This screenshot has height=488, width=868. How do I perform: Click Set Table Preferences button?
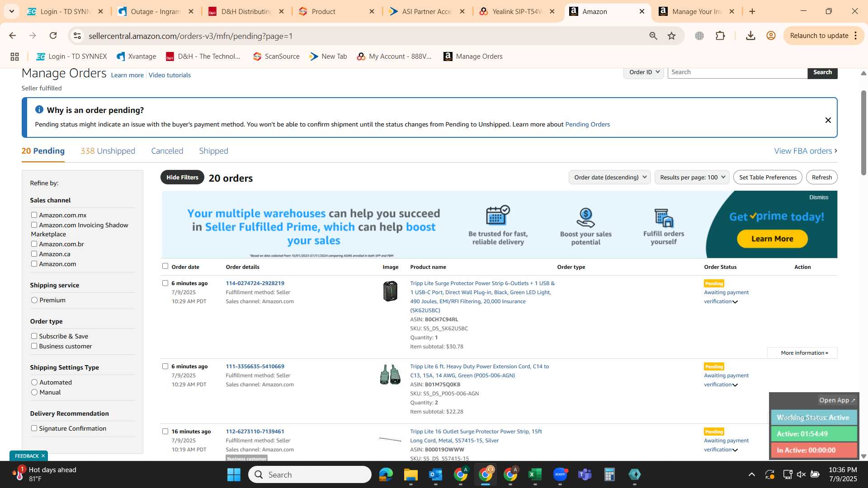pyautogui.click(x=768, y=177)
